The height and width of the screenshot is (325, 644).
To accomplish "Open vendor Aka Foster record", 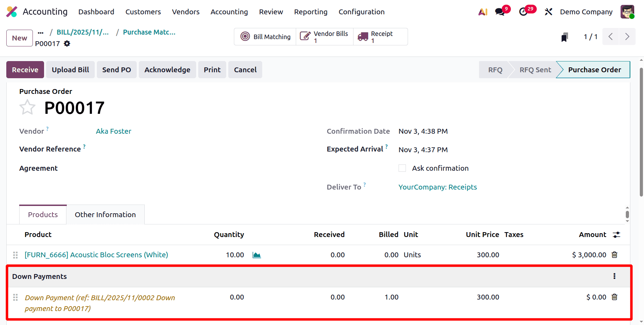I will 113,131.
